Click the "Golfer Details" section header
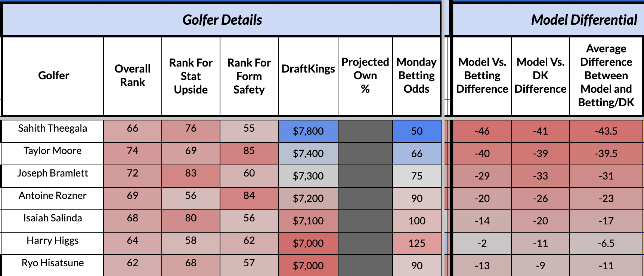Image resolution: width=644 pixels, height=276 pixels. (222, 20)
